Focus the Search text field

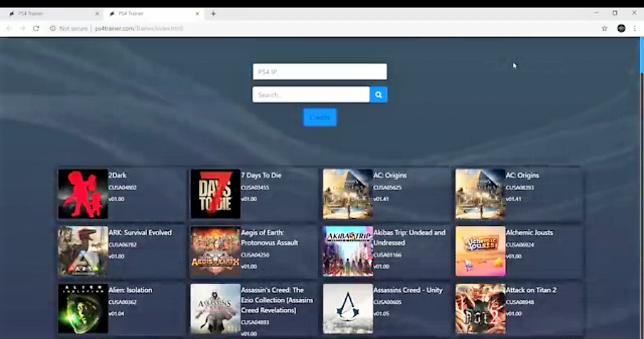tap(311, 94)
